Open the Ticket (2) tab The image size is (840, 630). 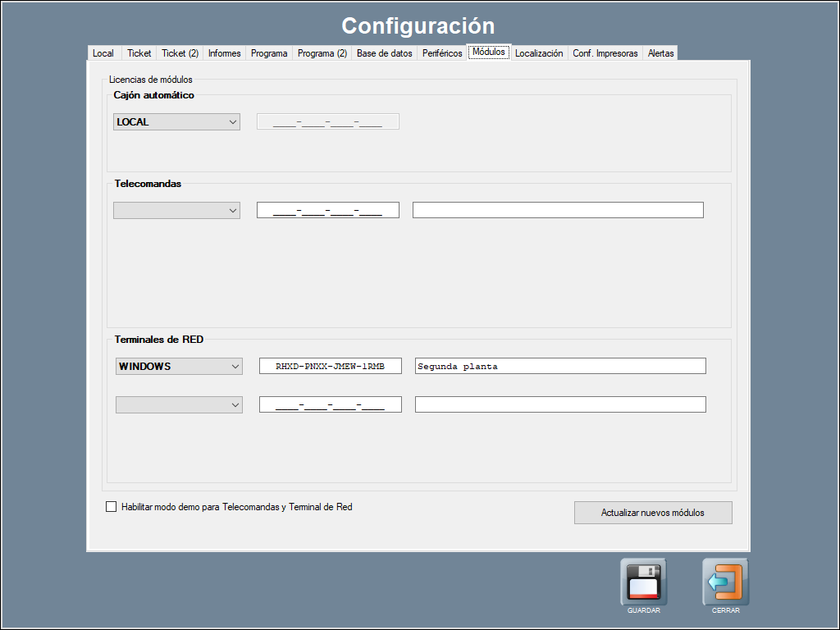click(x=180, y=53)
